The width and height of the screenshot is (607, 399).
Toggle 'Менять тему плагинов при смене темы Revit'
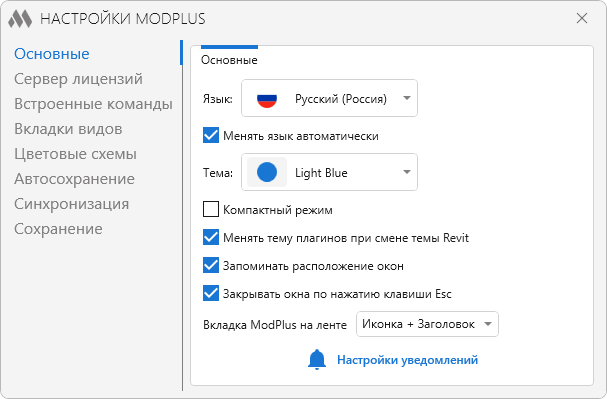(x=211, y=237)
